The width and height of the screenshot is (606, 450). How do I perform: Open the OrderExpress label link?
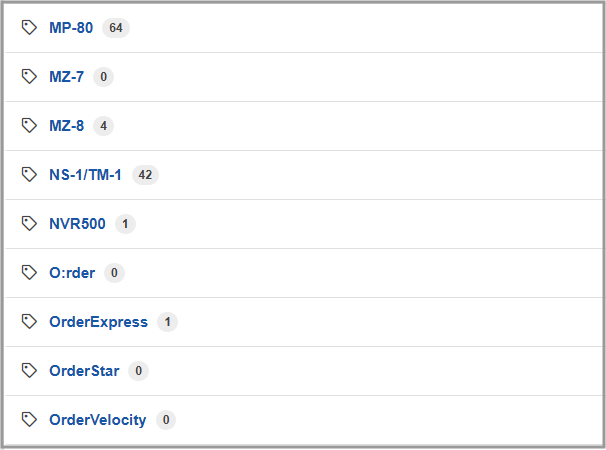pyautogui.click(x=98, y=322)
